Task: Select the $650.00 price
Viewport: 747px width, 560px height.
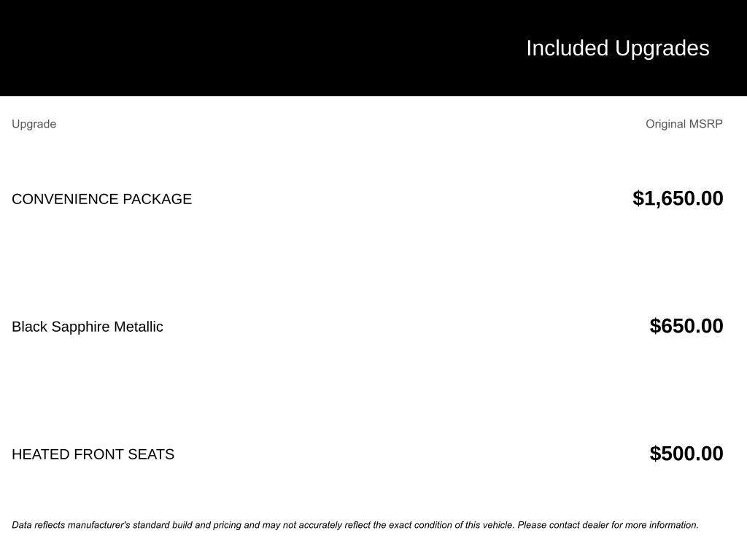Action: tap(686, 326)
